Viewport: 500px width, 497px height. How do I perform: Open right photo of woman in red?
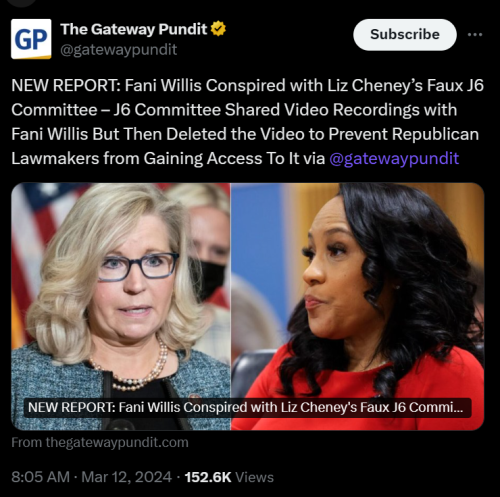[357, 306]
